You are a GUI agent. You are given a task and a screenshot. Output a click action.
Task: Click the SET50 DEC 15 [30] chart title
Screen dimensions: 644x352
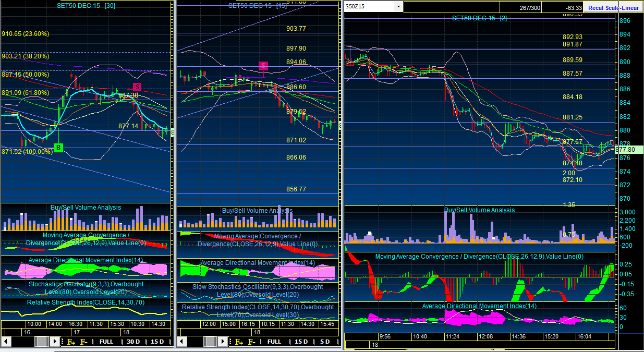coord(87,5)
